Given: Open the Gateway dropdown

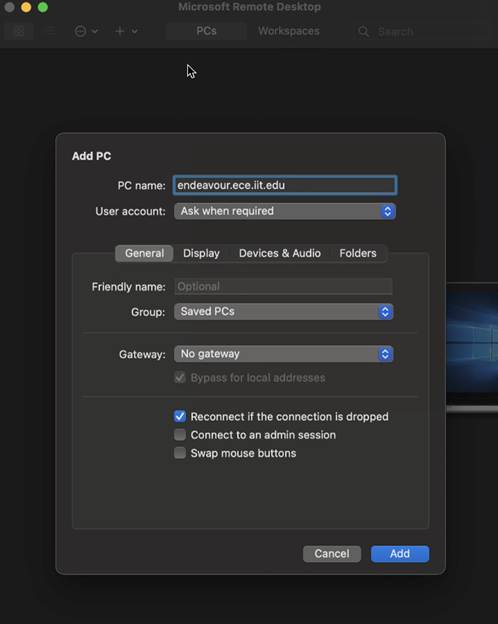Looking at the screenshot, I should click(283, 354).
